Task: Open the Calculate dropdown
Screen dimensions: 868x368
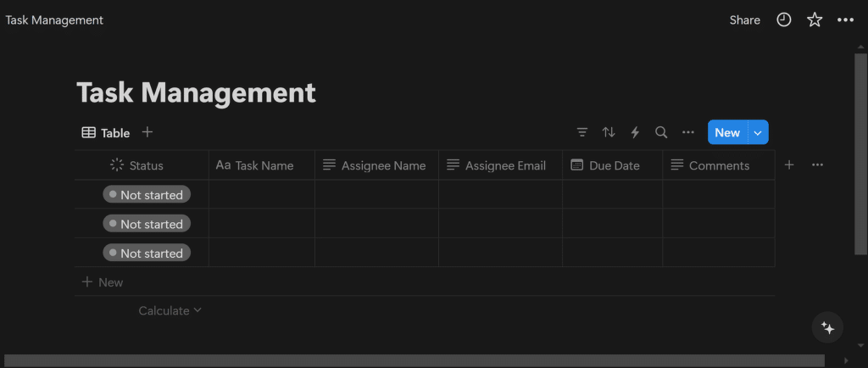Action: point(170,310)
